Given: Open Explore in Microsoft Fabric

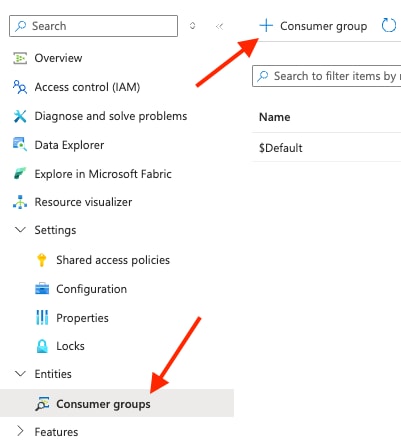Looking at the screenshot, I should 103,174.
